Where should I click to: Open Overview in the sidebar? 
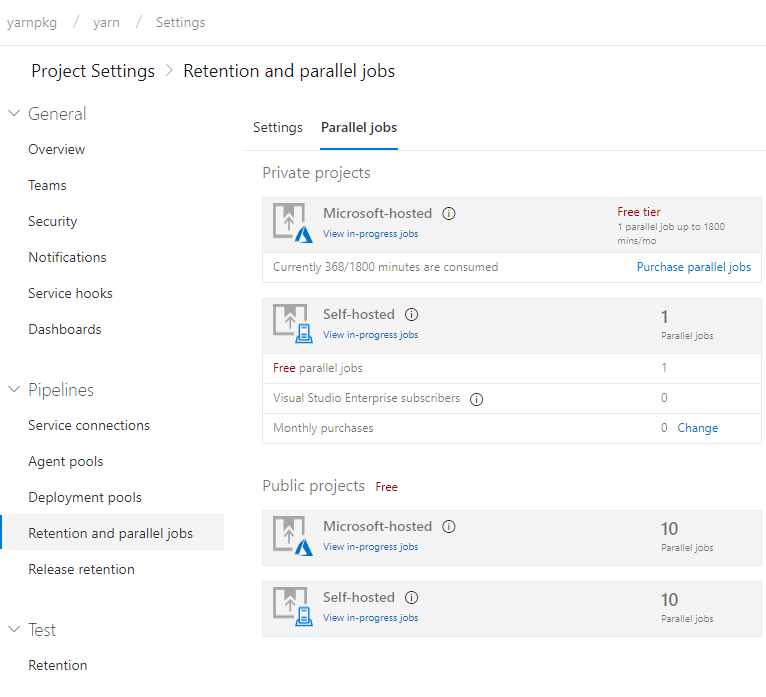tap(56, 149)
